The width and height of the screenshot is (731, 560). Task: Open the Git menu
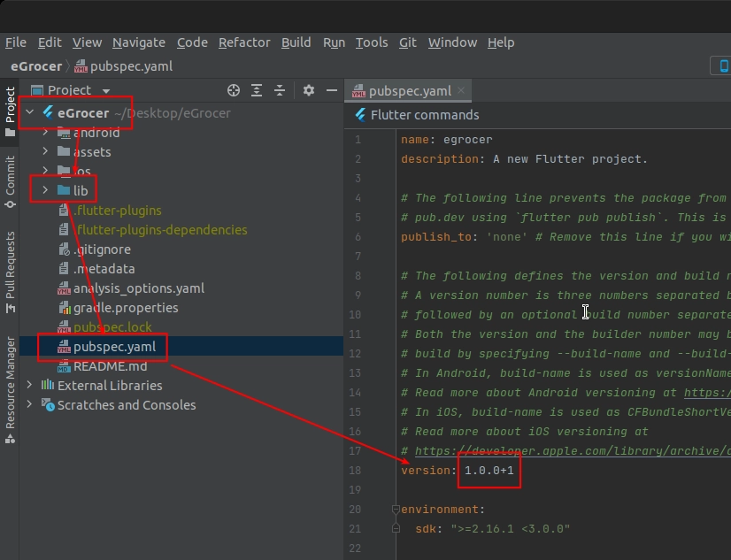(x=407, y=42)
